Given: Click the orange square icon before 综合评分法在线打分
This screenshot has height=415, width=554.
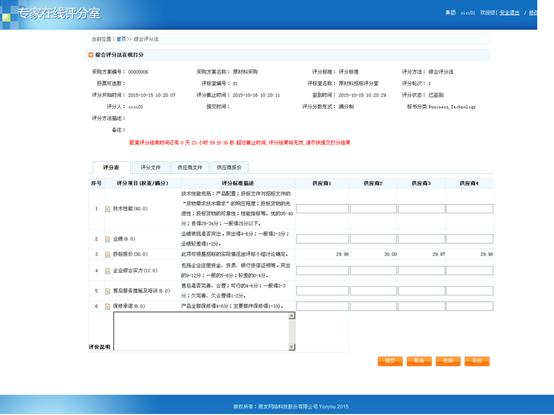Looking at the screenshot, I should (x=91, y=55).
